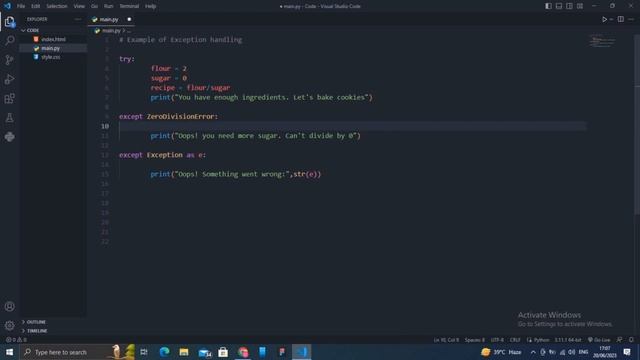Open the Explorer view in activity bar

click(10, 22)
